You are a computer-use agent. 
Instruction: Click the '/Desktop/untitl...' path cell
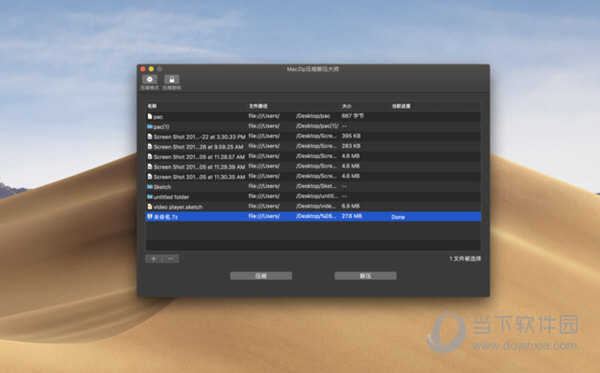click(x=317, y=196)
